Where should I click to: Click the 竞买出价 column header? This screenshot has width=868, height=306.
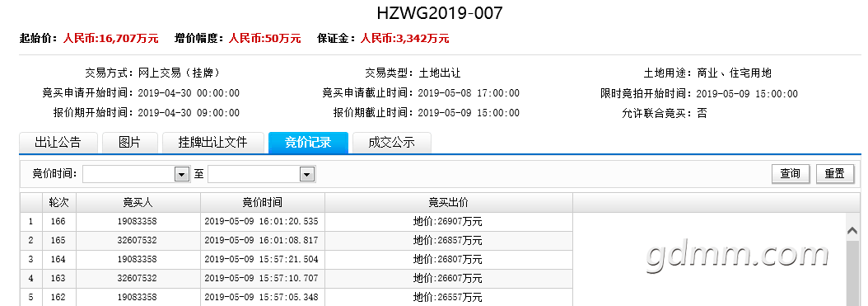(448, 202)
